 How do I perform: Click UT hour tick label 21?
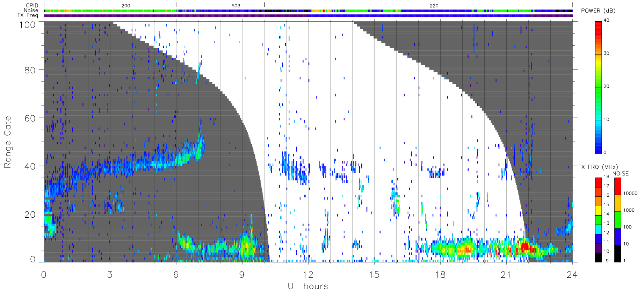(x=506, y=275)
